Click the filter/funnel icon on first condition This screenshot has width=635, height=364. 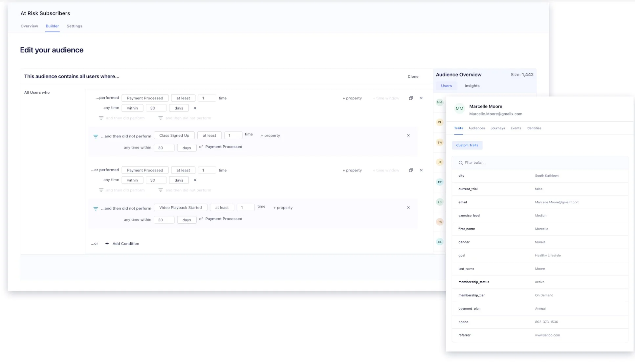(100, 118)
